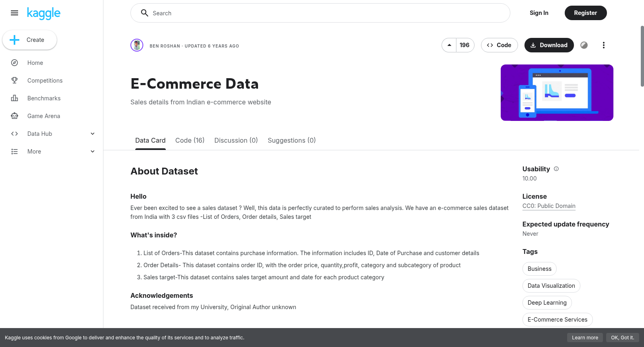The image size is (644, 347).
Task: Open the hamburger navigation menu
Action: pos(14,13)
